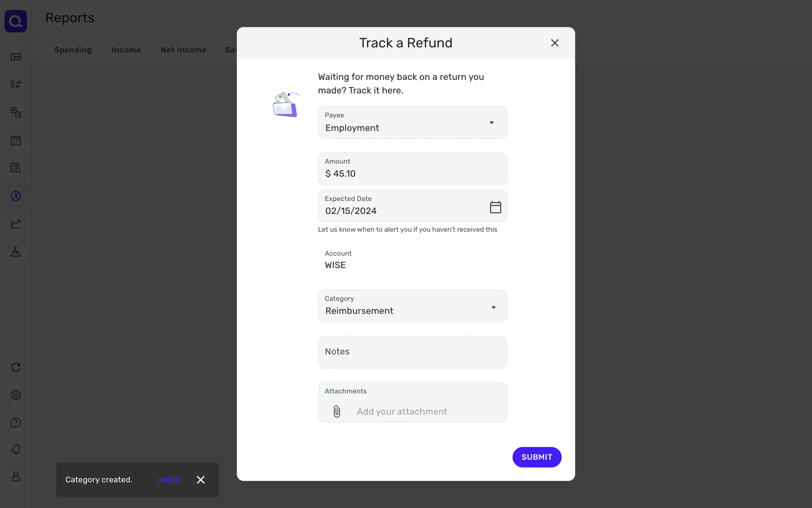Viewport: 812px width, 508px height.
Task: Open the Transactions dollar-arrows sidebar icon
Action: click(x=16, y=84)
